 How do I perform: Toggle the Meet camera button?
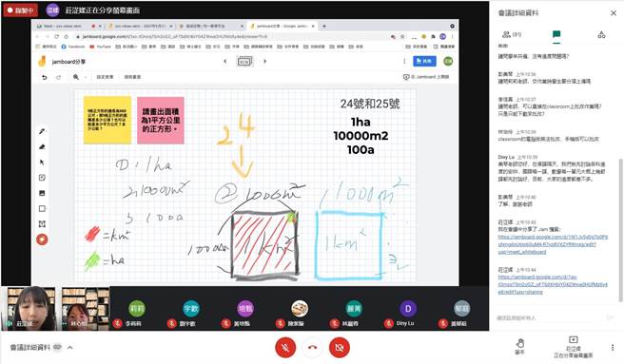(340, 348)
